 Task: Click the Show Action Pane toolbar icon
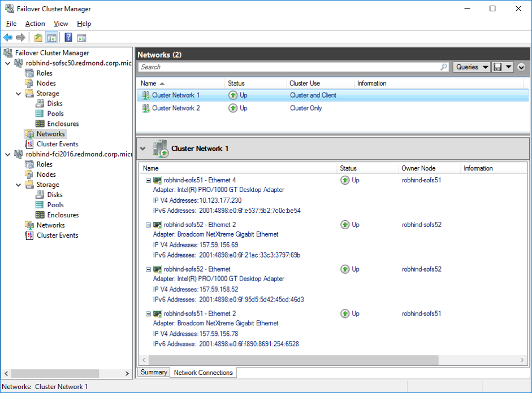point(83,37)
